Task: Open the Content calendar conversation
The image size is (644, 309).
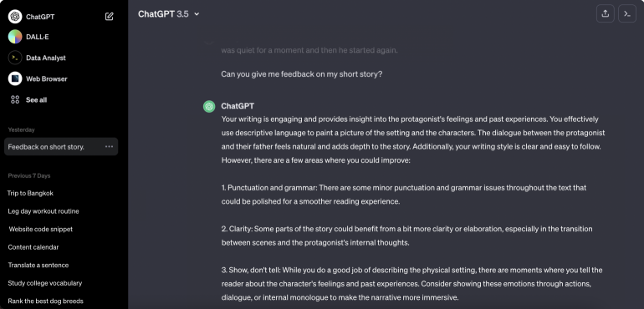Action: coord(33,247)
